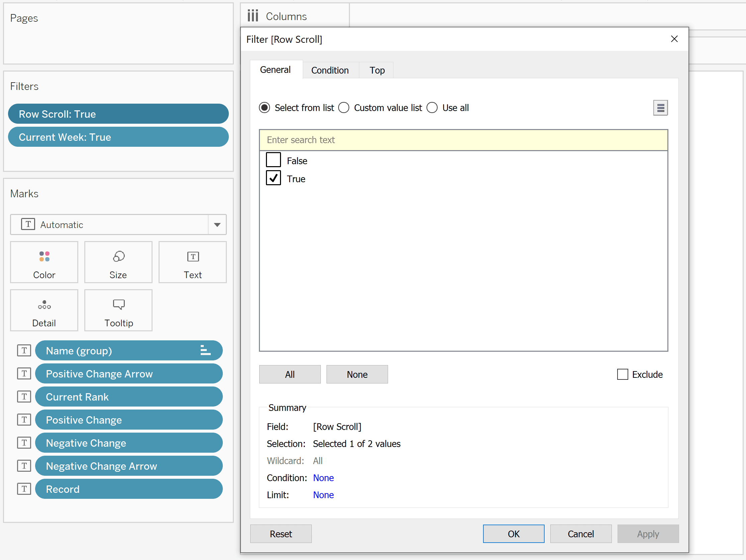Image resolution: width=746 pixels, height=560 pixels.
Task: Select the Row Scroll: True filter pill
Action: 118,114
